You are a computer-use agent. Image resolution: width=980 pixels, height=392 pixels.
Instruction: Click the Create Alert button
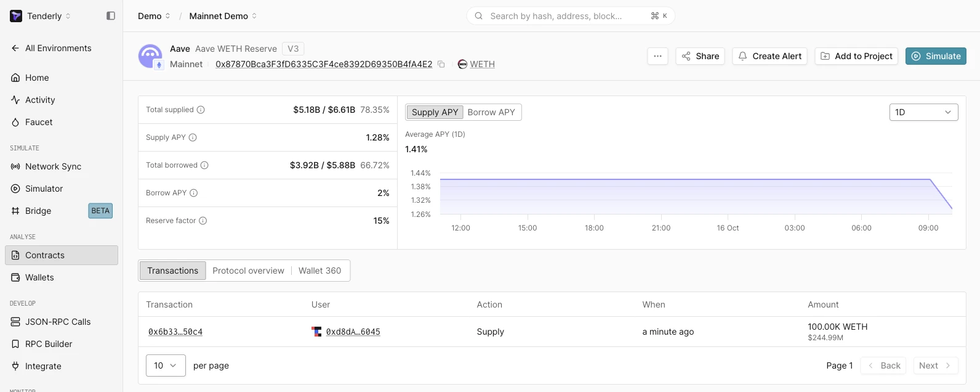tap(769, 56)
